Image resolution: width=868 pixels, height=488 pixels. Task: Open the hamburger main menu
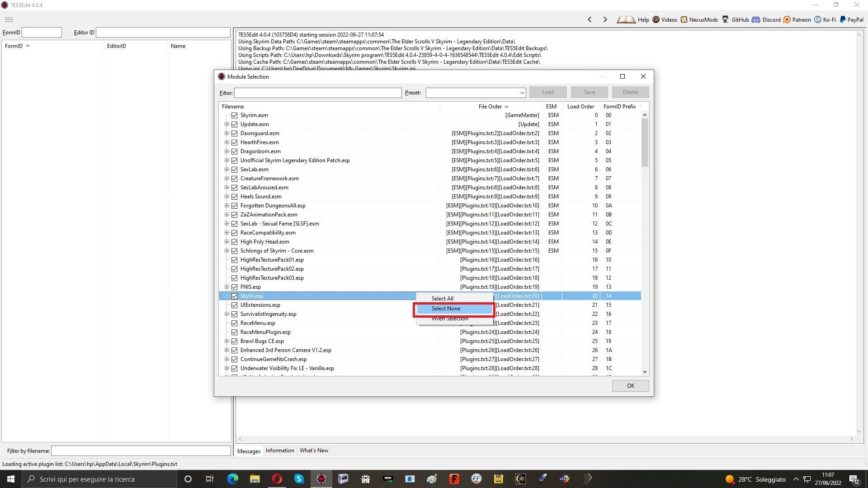[x=9, y=19]
